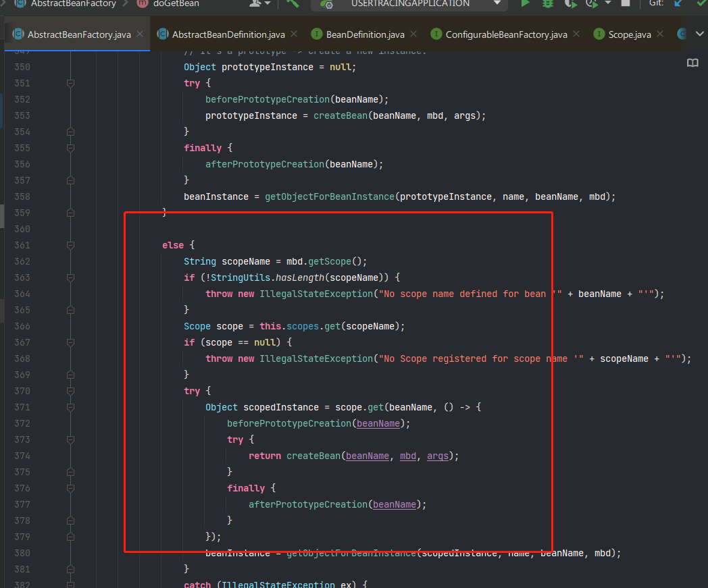This screenshot has height=588, width=708.
Task: Click fold end marker at line 381
Action: pos(70,570)
